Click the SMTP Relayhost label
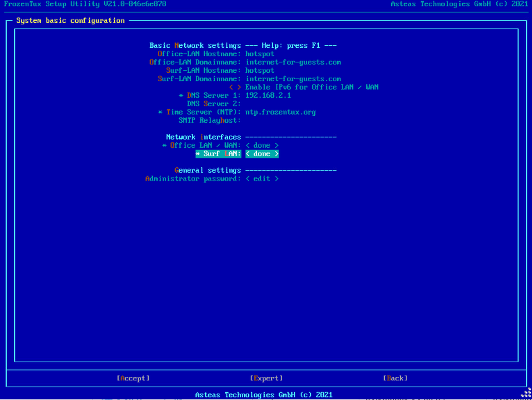532x400 pixels. (210, 120)
